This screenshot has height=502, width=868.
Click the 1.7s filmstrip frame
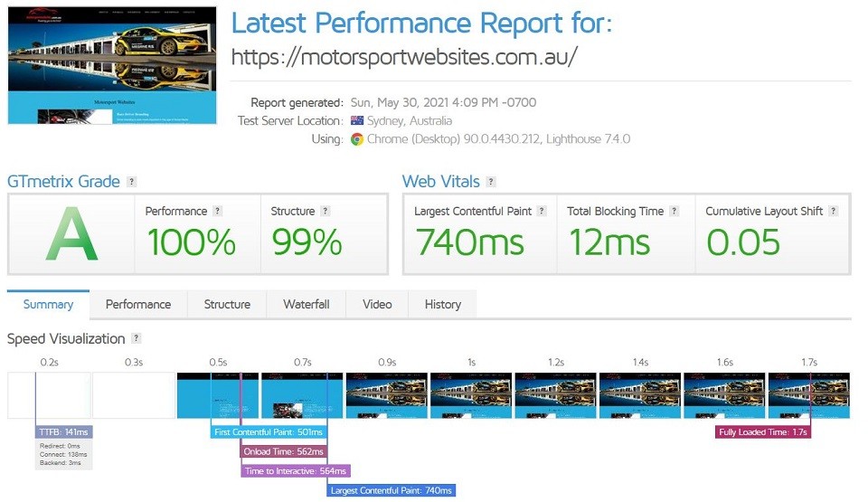click(x=809, y=395)
